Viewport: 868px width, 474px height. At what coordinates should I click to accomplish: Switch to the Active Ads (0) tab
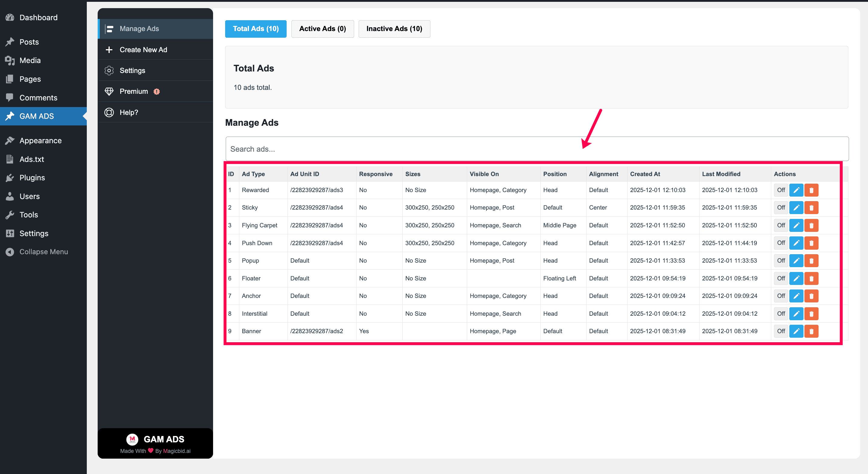coord(322,29)
